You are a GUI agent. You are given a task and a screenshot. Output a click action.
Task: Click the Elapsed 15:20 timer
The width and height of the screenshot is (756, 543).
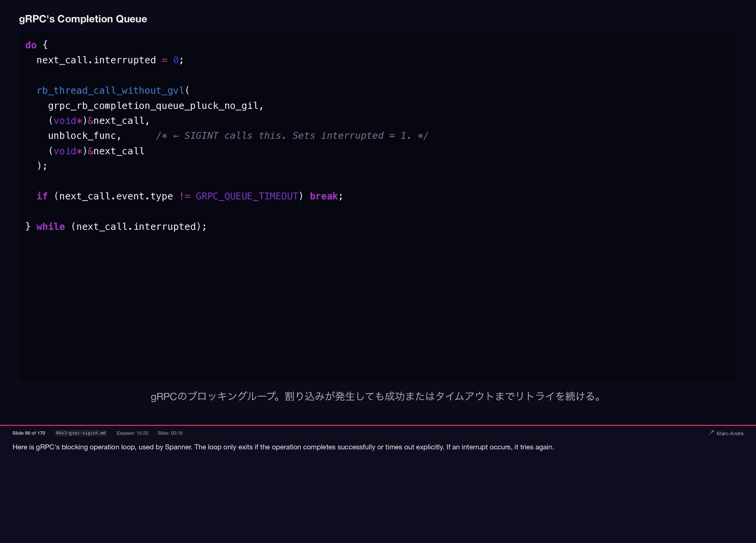pos(132,433)
